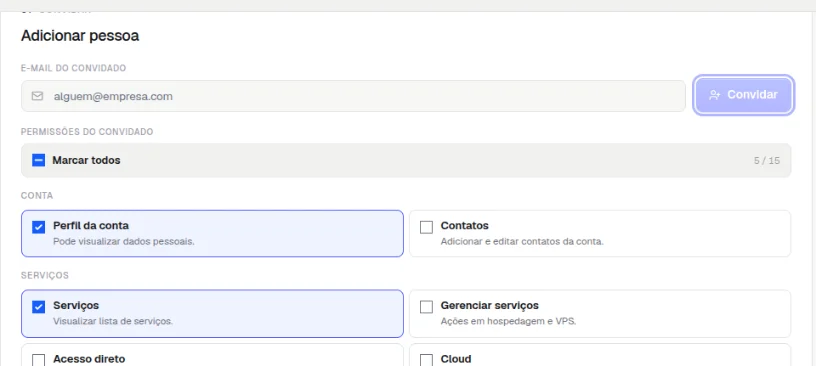Viewport: 816px width, 366px height.
Task: Click 'Ações em hospedagem e VPS.' description
Action: tap(508, 321)
